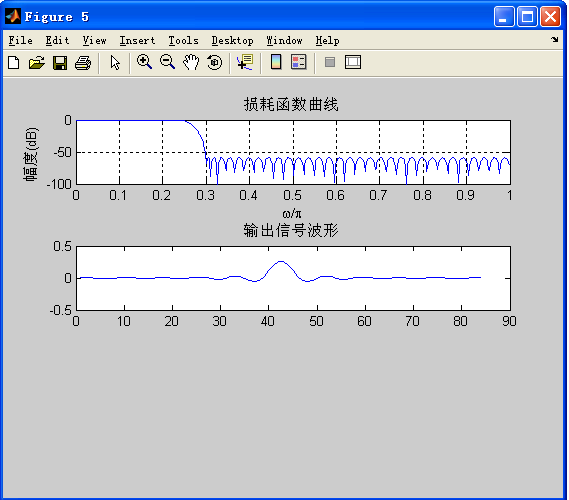Create a new figure with the blank page icon
The image size is (569, 500).
pyautogui.click(x=14, y=63)
